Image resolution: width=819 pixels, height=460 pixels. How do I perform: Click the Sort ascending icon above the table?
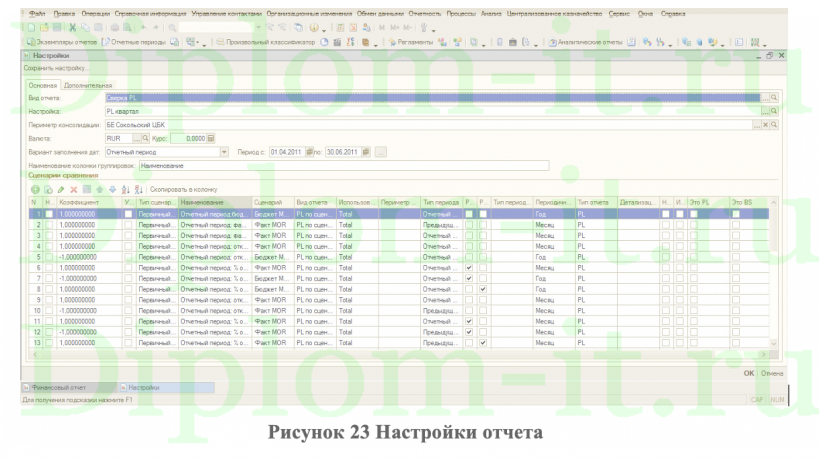click(125, 190)
